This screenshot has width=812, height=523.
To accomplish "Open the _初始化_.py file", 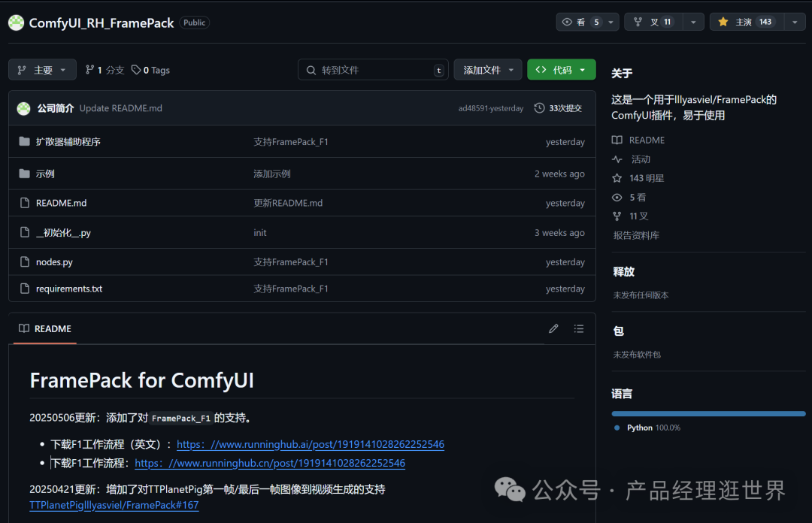I will (63, 233).
